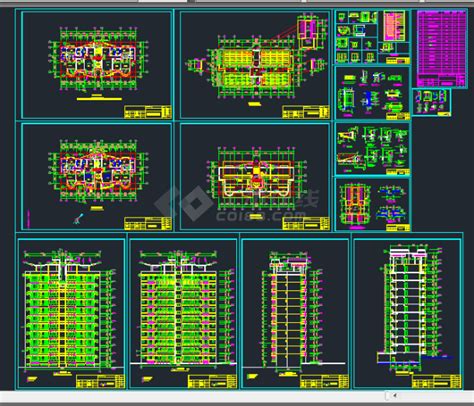The height and width of the screenshot is (406, 474).
Task: Select the first floor plan drawing in the top-left sheet
Action: tap(98, 60)
